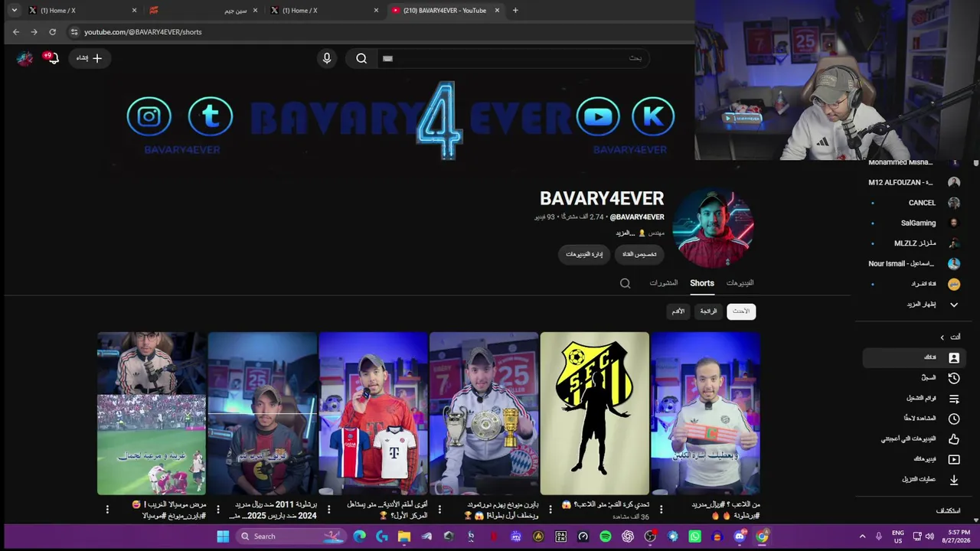The width and height of the screenshot is (980, 551).
Task: Search within channel using magnifier icon
Action: (x=626, y=283)
